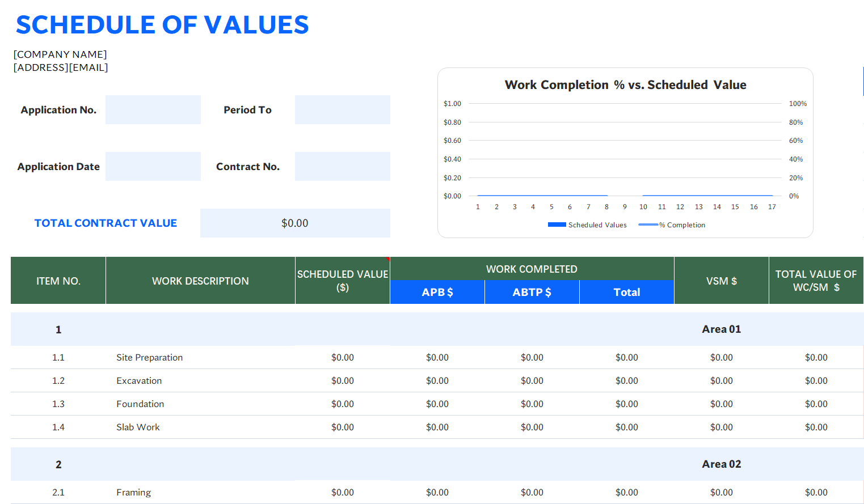Click the Site Preparation description cell
The image size is (864, 504).
coord(200,358)
